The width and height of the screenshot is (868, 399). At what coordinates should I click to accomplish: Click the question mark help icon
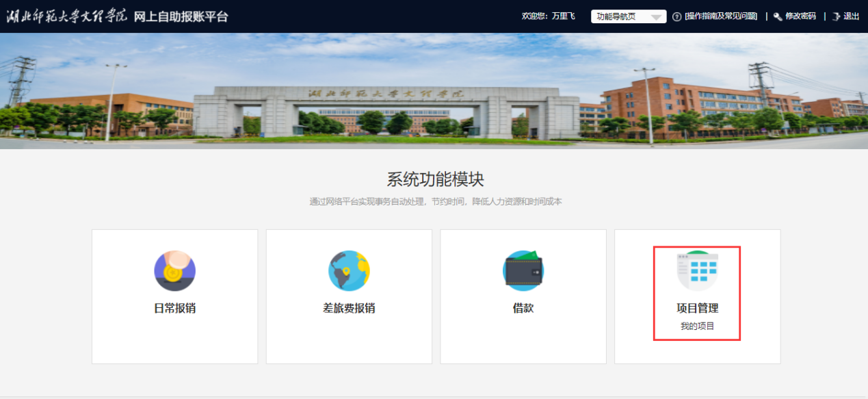677,16
